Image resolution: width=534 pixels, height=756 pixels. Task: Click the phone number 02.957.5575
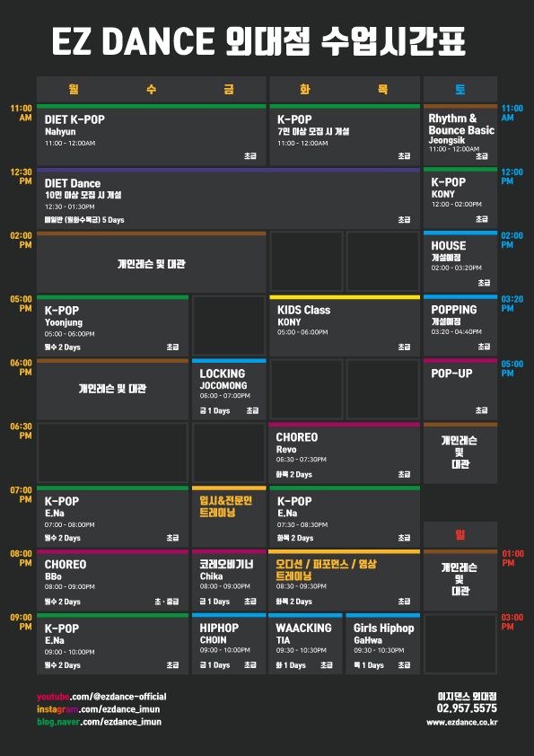[x=467, y=708]
